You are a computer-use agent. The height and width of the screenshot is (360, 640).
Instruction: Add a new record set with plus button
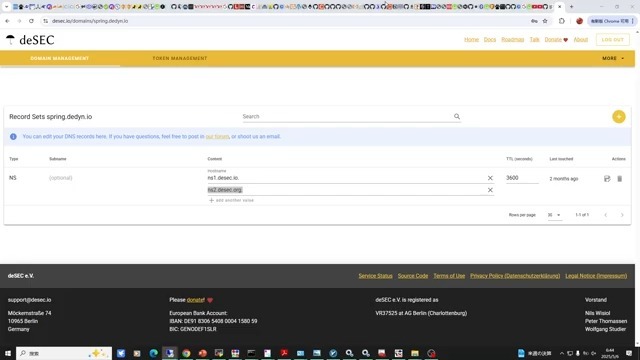point(618,117)
